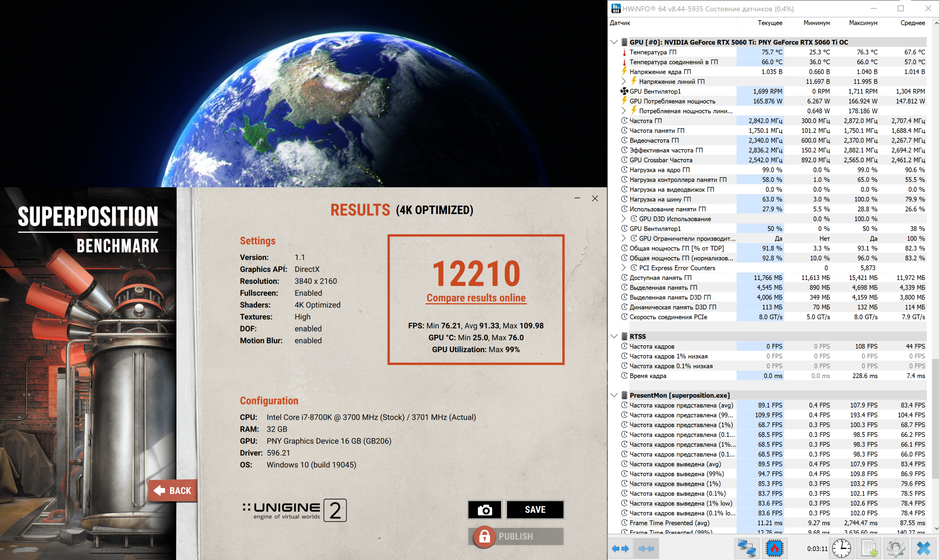Click the lightning icon beside GPU Потребляемая мощность
939x560 pixels.
624,101
